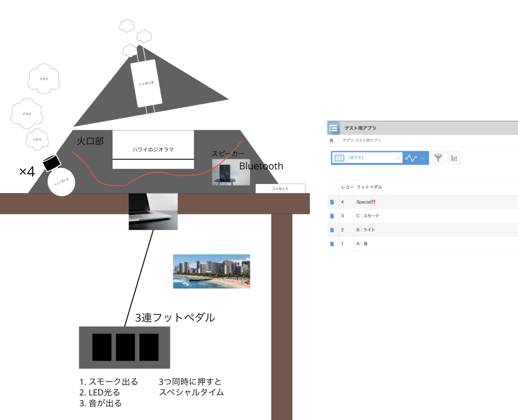The width and height of the screenshot is (518, 420).
Task: Click the 2. LED光る text line
Action: point(100,393)
